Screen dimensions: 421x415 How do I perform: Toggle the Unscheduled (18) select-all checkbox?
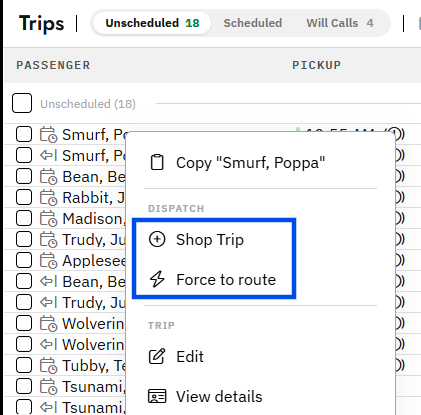click(x=22, y=103)
